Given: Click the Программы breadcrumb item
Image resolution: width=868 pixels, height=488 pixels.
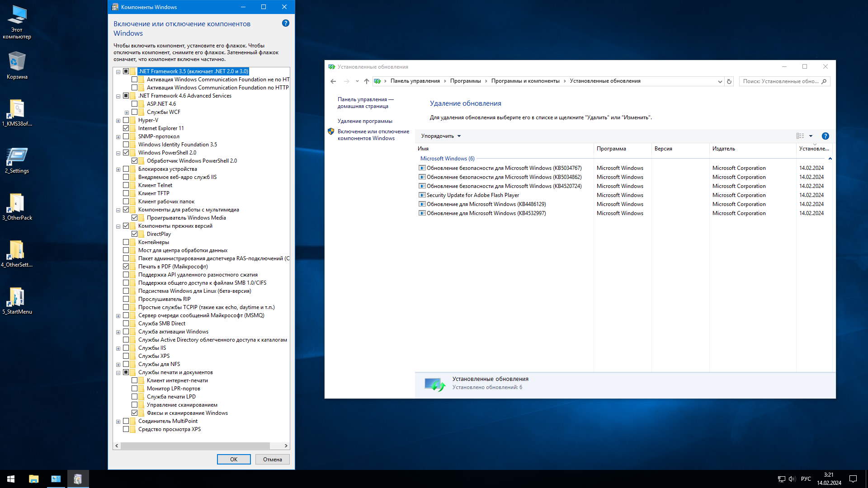Looking at the screenshot, I should (x=465, y=81).
